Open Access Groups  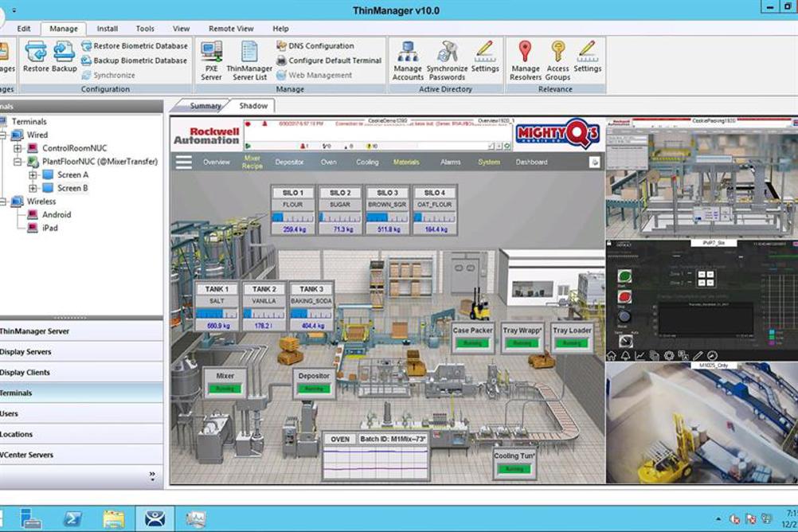(557, 61)
